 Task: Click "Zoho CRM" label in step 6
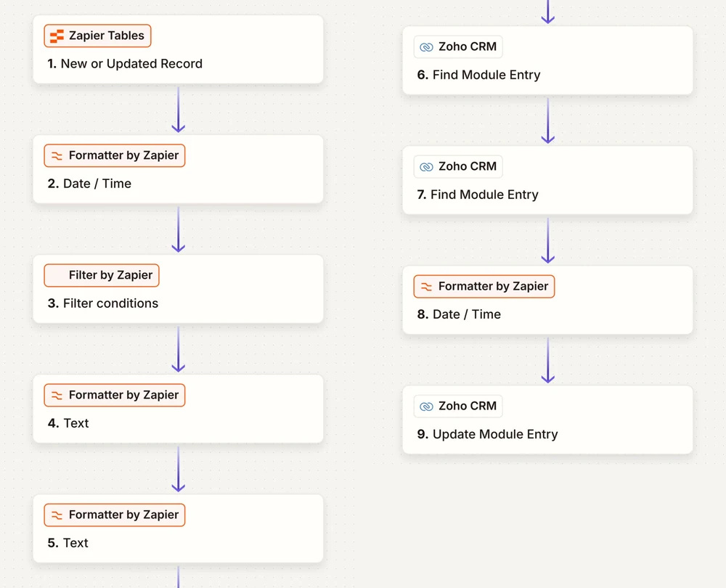click(468, 46)
